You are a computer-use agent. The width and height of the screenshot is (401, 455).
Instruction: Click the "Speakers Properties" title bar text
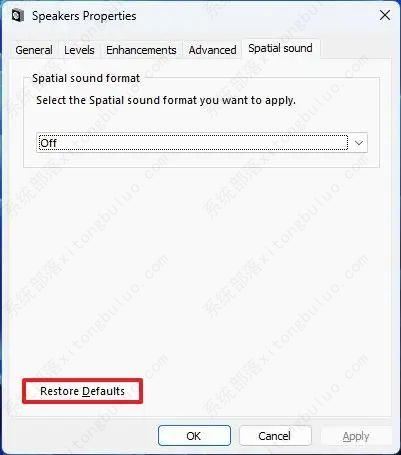(84, 16)
